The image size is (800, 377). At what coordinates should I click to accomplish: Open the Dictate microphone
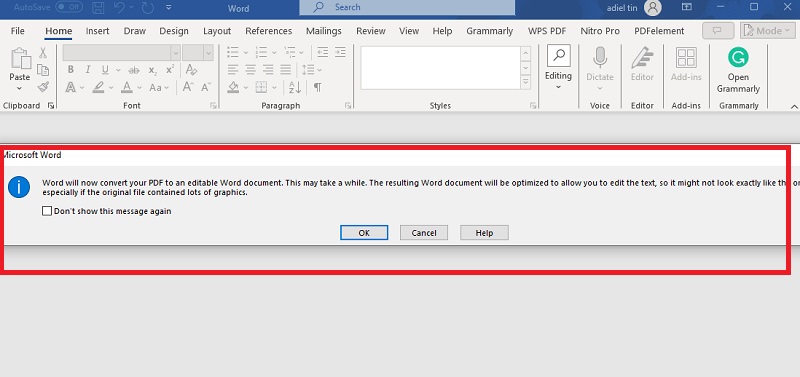(600, 57)
